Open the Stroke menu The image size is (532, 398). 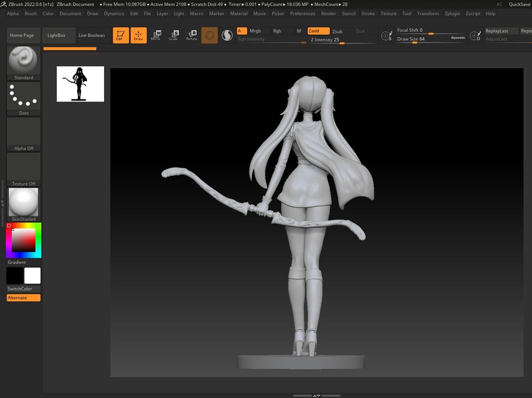tap(368, 14)
